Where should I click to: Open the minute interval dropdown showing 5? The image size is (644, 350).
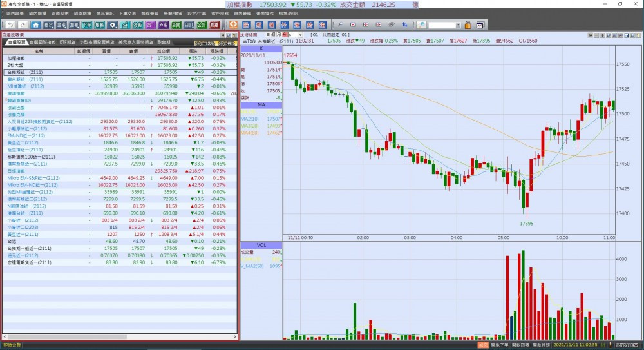pyautogui.click(x=299, y=34)
